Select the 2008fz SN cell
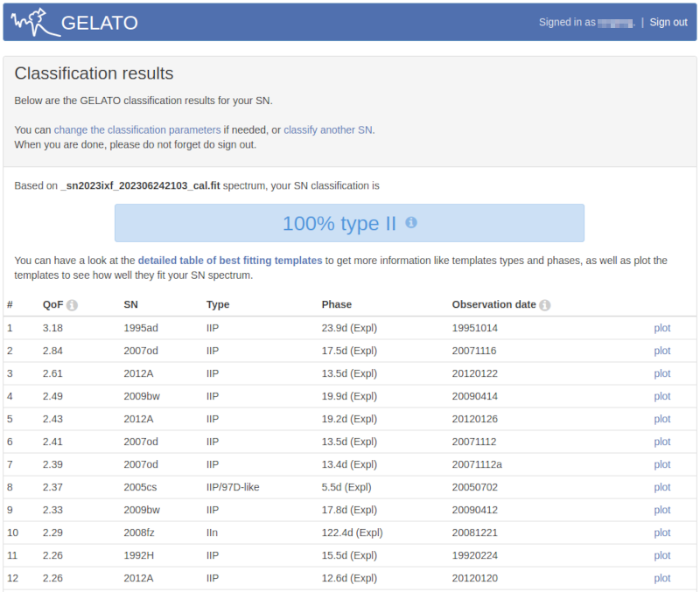Image resolution: width=700 pixels, height=592 pixels. pyautogui.click(x=139, y=533)
